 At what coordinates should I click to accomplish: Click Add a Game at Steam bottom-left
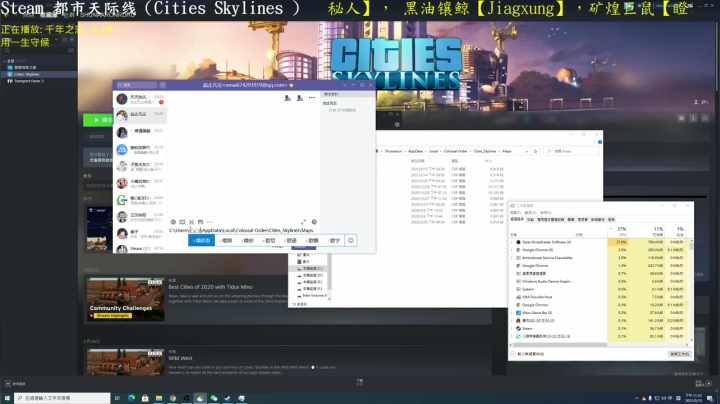tap(15, 383)
